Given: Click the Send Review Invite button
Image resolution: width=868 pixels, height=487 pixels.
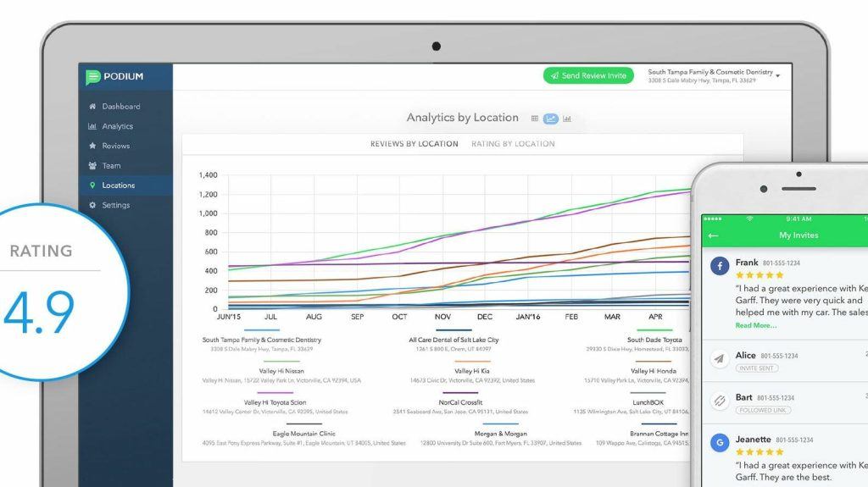Looking at the screenshot, I should click(588, 76).
